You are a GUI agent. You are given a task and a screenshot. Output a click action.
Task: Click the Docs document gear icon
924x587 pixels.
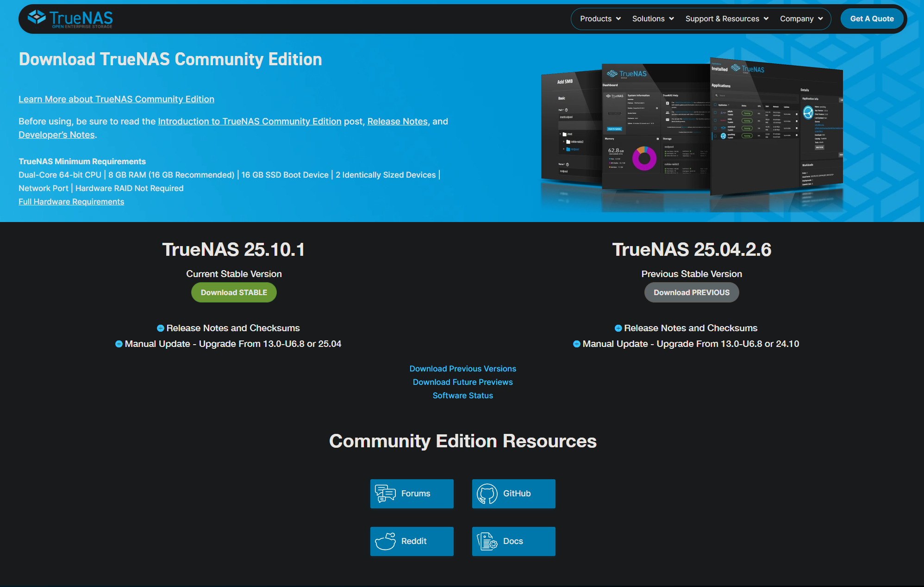[x=487, y=541]
